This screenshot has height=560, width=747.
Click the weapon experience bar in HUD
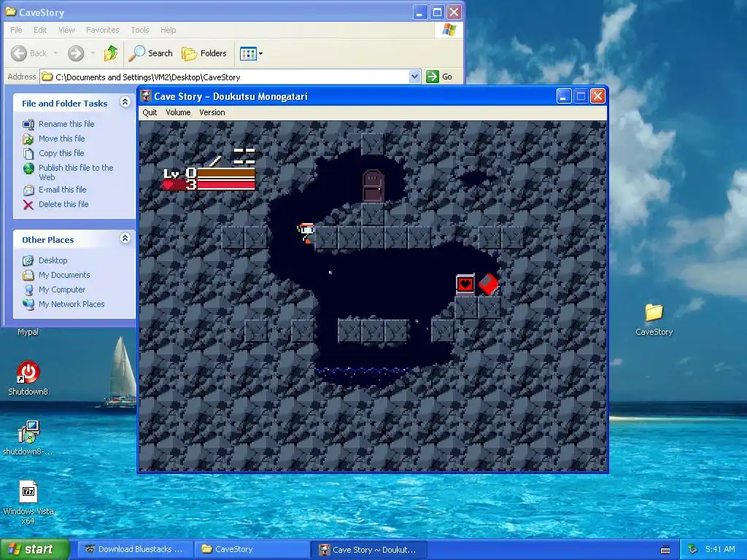(226, 172)
